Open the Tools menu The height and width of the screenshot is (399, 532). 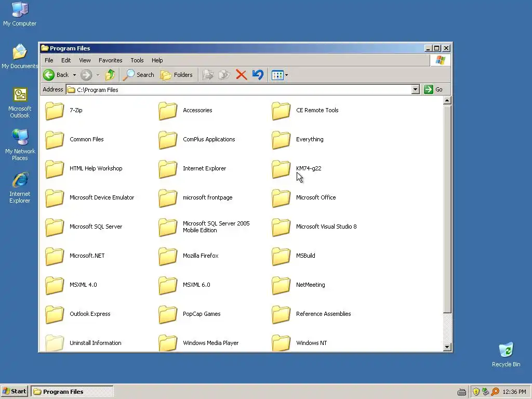click(x=137, y=60)
